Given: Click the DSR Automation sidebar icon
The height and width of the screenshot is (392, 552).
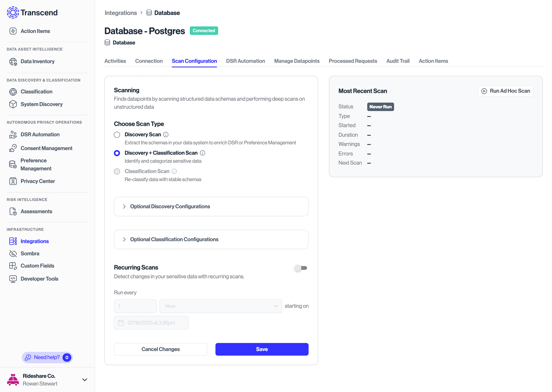Looking at the screenshot, I should (x=13, y=134).
